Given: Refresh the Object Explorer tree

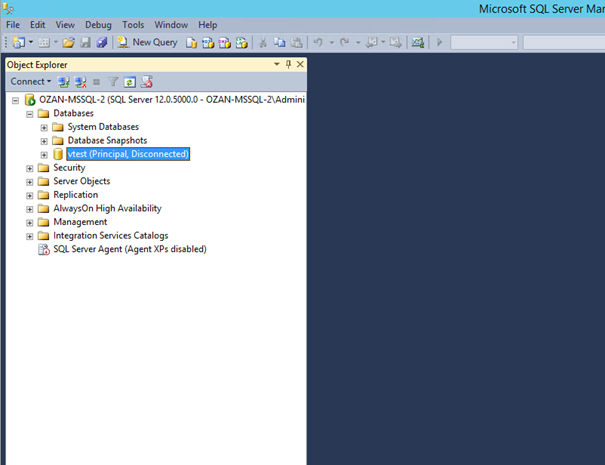Looking at the screenshot, I should click(x=130, y=81).
